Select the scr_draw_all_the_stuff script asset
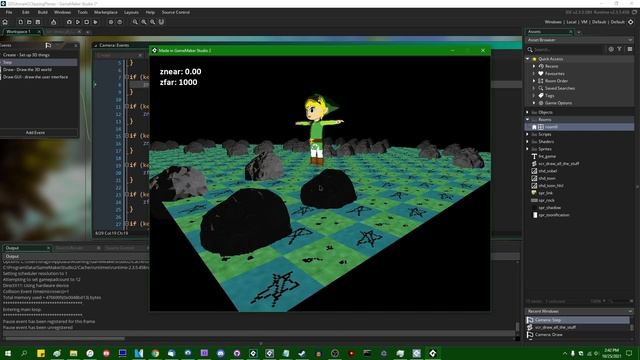The height and width of the screenshot is (360, 640). pos(558,164)
